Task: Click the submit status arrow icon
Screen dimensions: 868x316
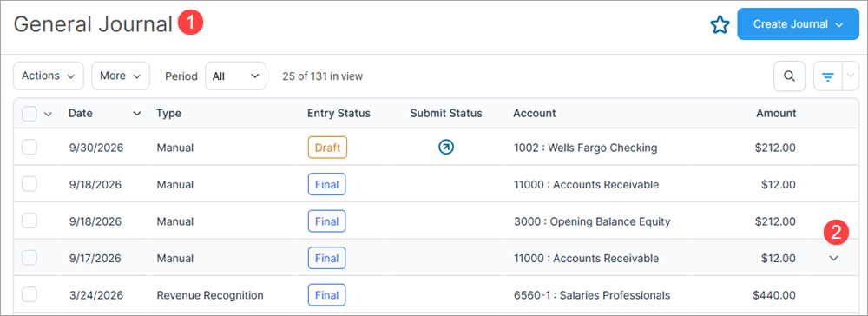Action: coord(446,148)
